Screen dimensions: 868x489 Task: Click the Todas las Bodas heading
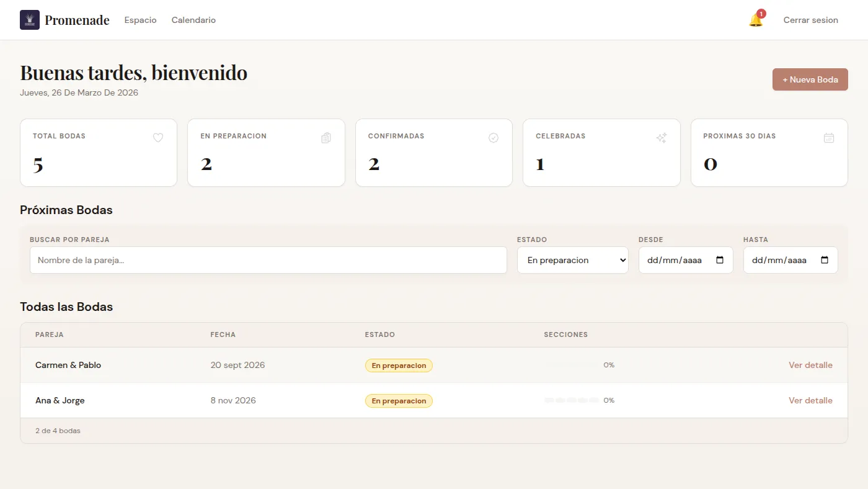66,307
